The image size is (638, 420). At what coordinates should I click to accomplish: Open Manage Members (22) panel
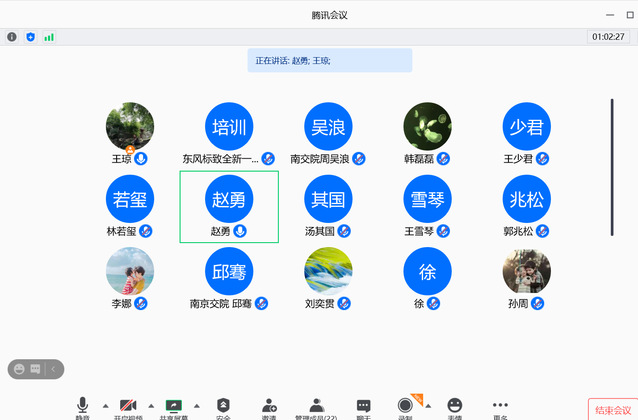[316, 407]
